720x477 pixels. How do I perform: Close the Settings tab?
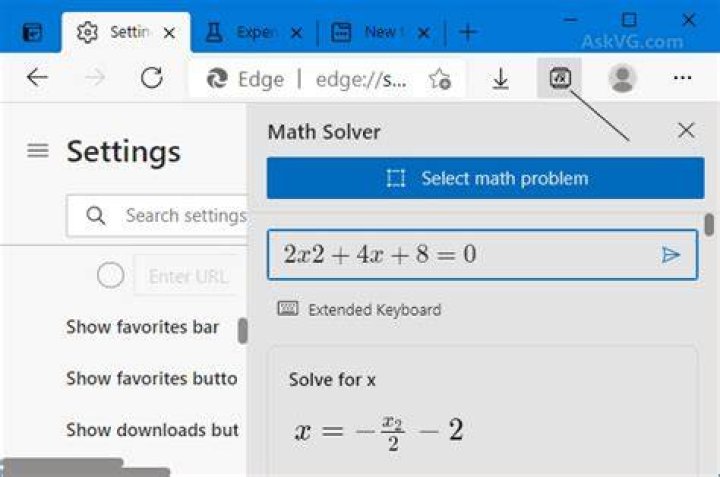pos(169,33)
